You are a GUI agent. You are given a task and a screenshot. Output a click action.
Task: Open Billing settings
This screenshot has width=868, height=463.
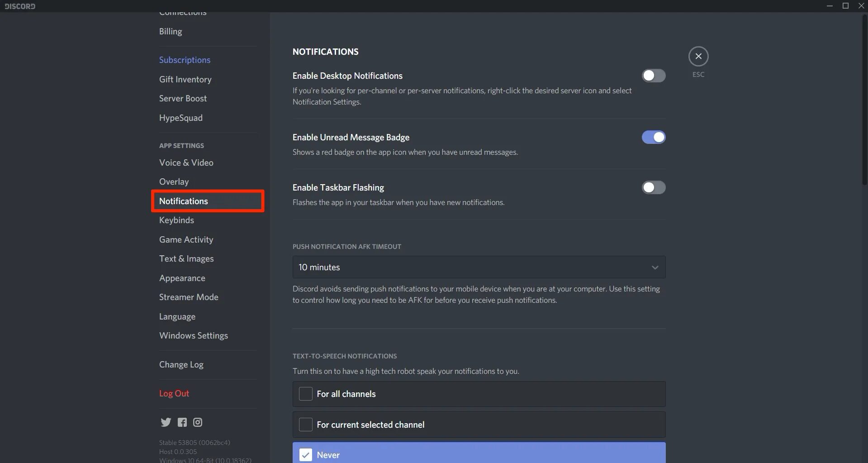[x=171, y=31]
